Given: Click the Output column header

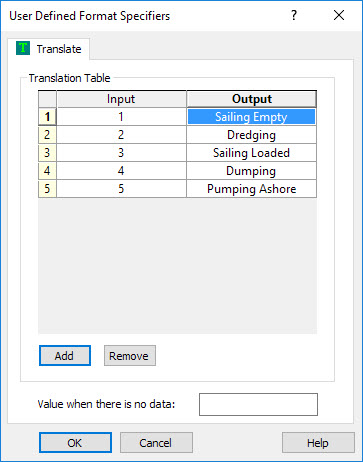Looking at the screenshot, I should (x=251, y=99).
